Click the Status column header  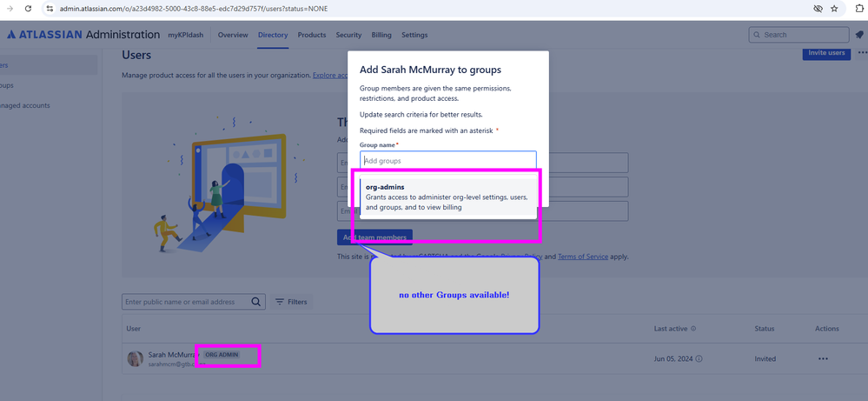tap(765, 329)
